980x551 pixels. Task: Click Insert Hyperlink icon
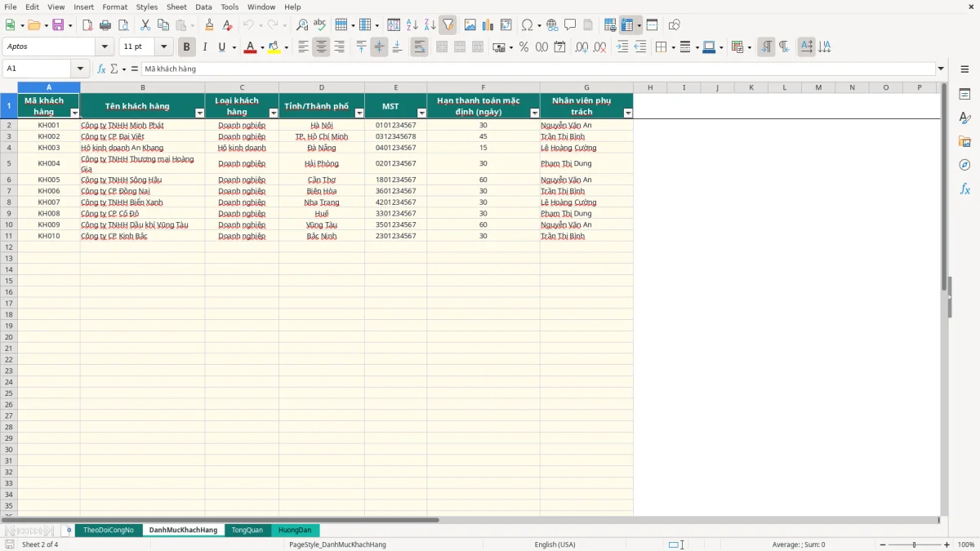(552, 25)
